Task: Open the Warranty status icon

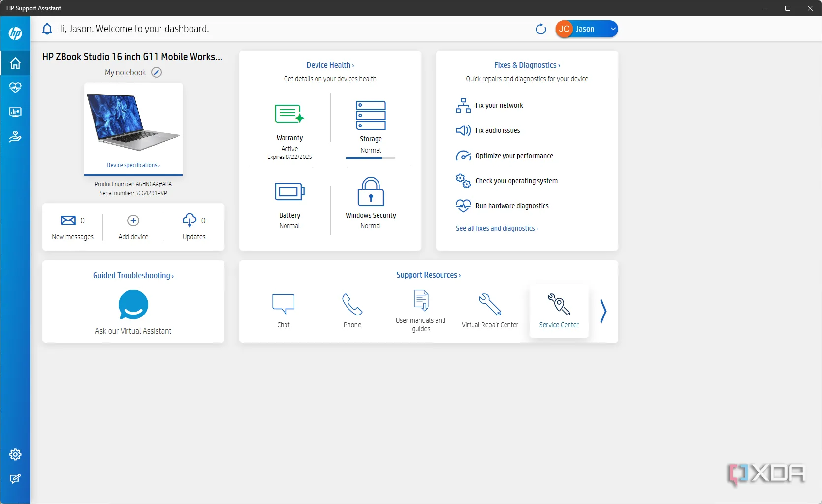Action: [289, 114]
